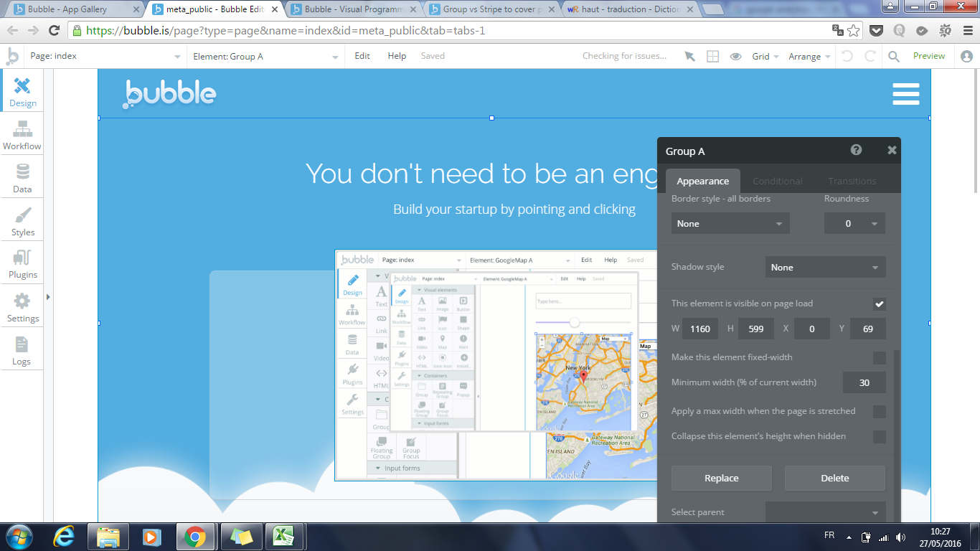The width and height of the screenshot is (980, 551).
Task: Check 'Apply a max width when the page is stretched'
Action: (x=880, y=411)
